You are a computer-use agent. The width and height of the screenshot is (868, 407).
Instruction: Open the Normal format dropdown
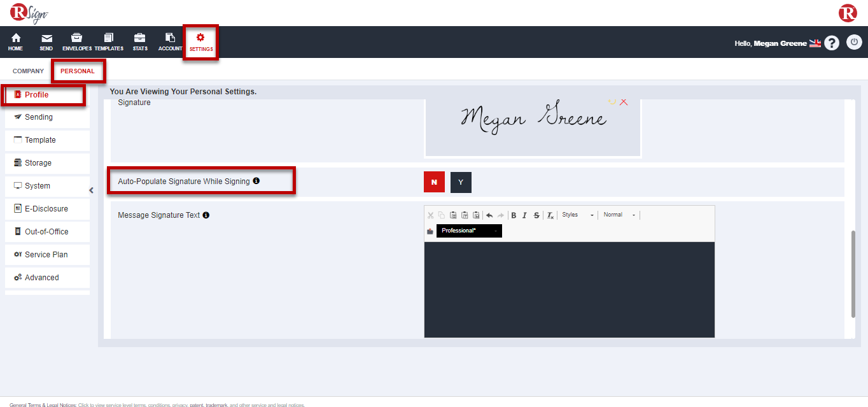pyautogui.click(x=620, y=215)
